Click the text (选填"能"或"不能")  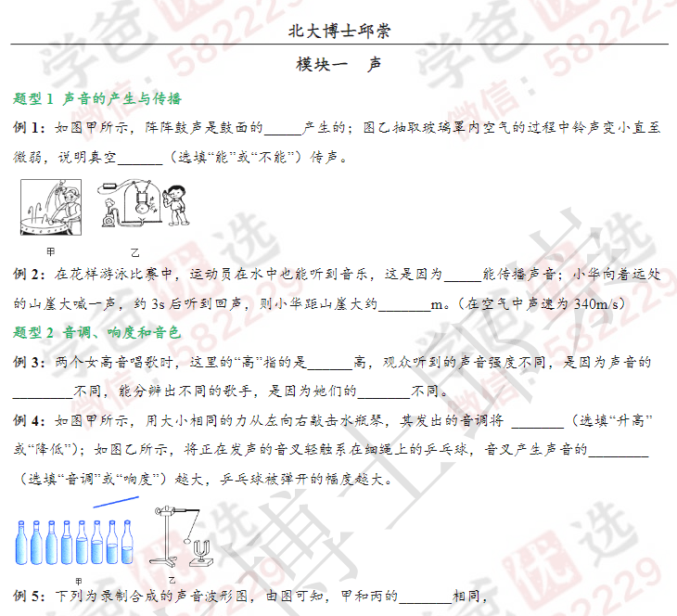(236, 157)
